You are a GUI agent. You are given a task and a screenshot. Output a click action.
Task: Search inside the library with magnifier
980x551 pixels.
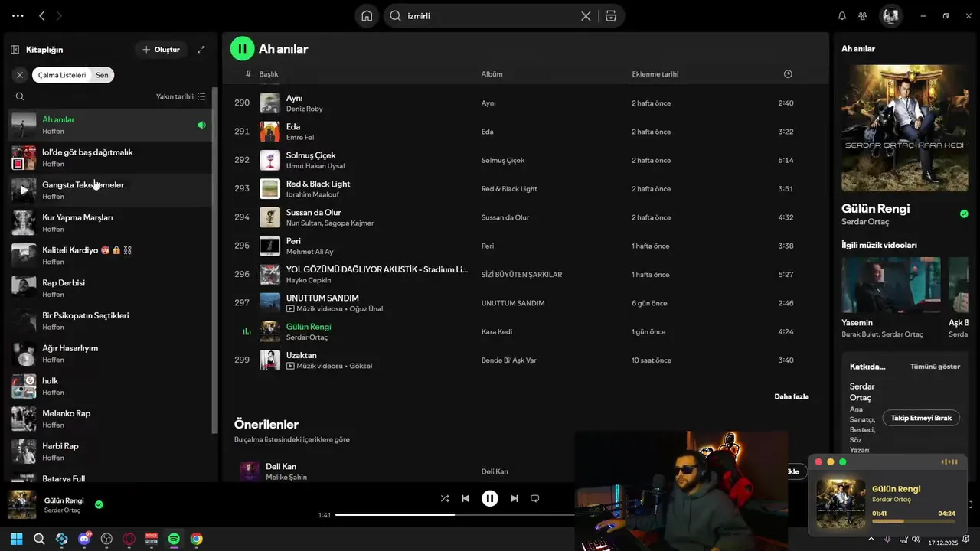(x=20, y=96)
